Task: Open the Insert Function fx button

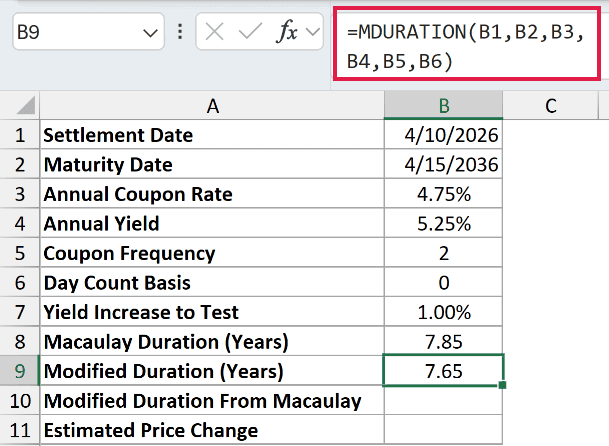Action: click(x=287, y=31)
